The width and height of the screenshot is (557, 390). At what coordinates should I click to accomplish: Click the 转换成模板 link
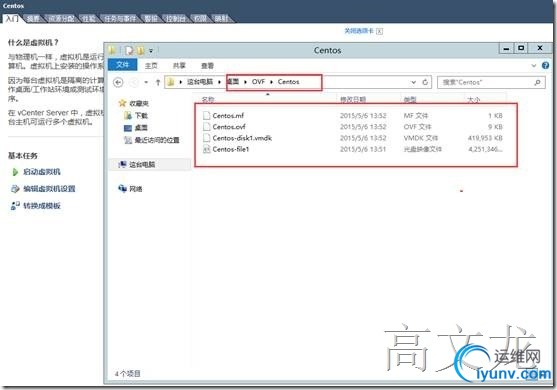tap(42, 205)
